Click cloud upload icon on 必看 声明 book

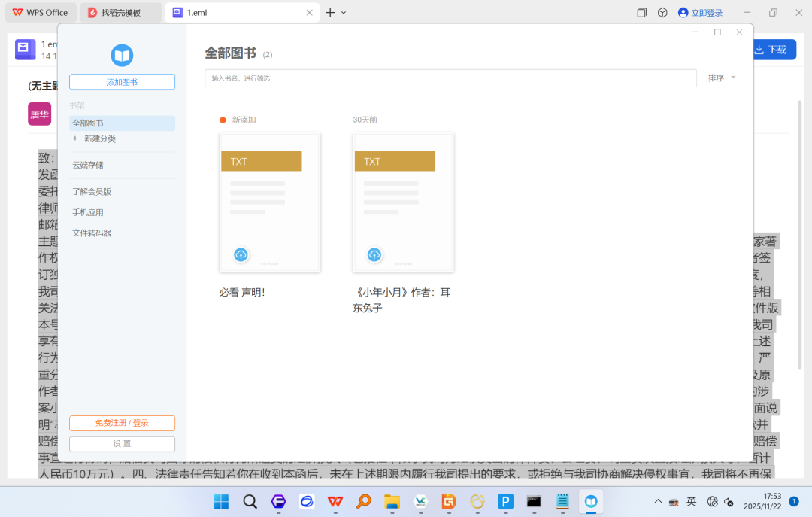[x=241, y=254]
